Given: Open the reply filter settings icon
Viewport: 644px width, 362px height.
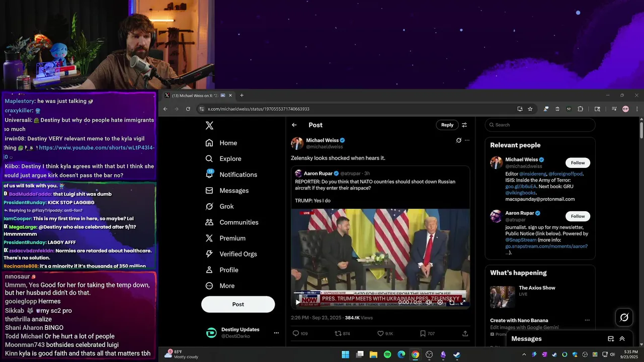Looking at the screenshot, I should click(464, 125).
